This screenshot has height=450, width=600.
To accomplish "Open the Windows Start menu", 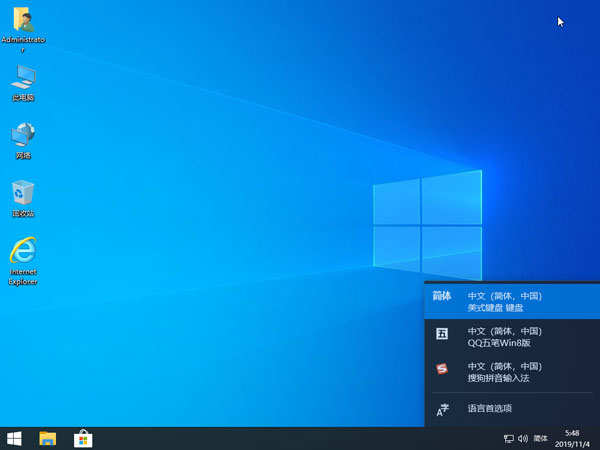I will tap(15, 439).
